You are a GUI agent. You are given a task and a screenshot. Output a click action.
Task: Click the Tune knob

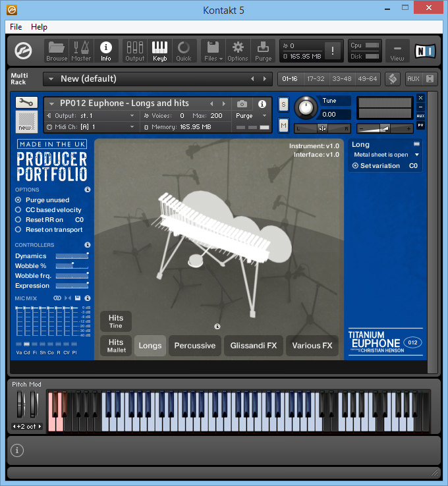coord(306,108)
